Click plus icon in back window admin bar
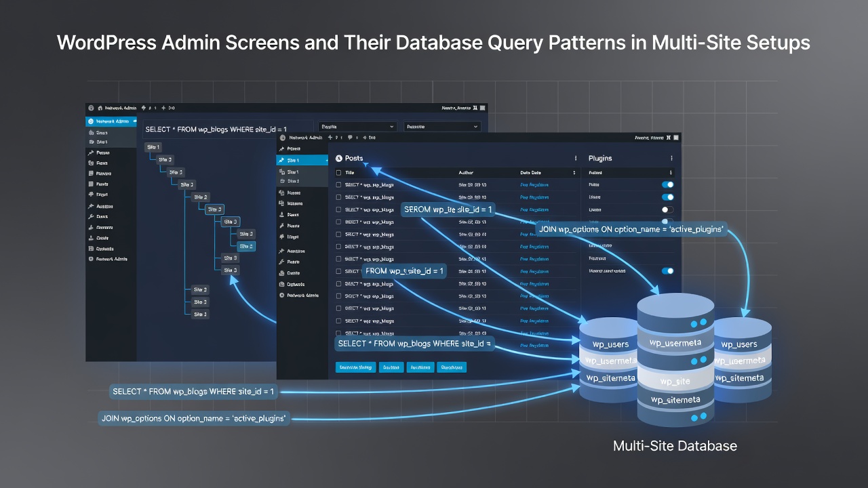 point(163,108)
